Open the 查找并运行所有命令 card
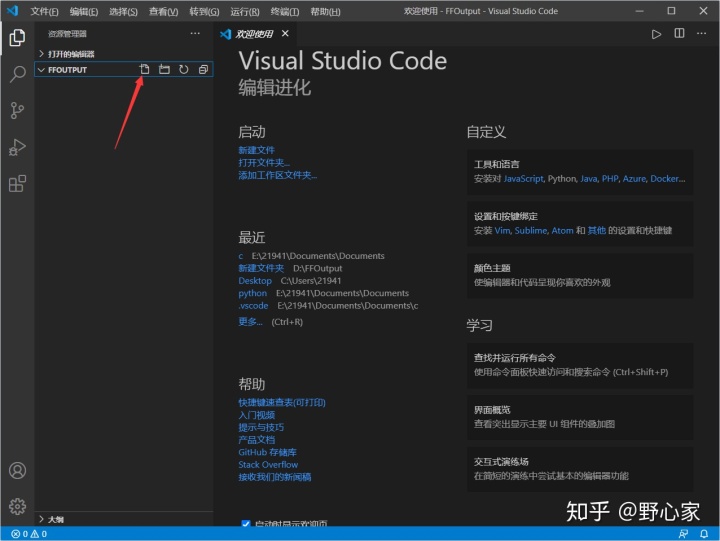 [x=580, y=365]
